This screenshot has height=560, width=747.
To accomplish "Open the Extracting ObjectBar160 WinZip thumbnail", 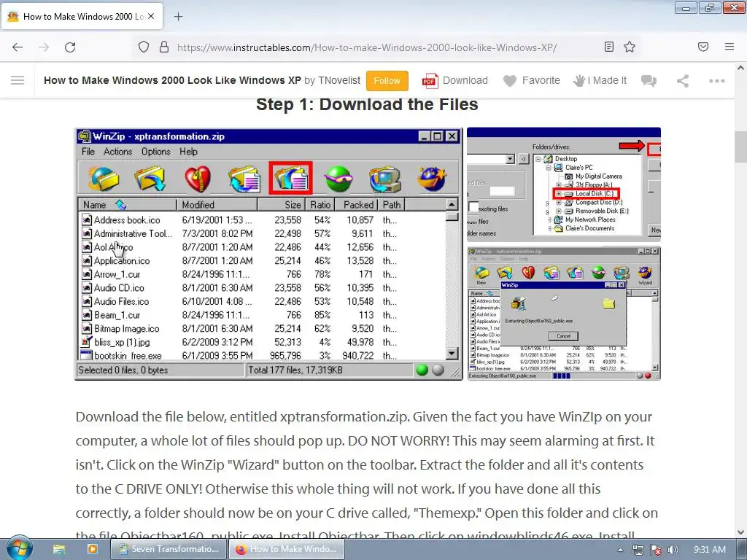I will pos(564,313).
